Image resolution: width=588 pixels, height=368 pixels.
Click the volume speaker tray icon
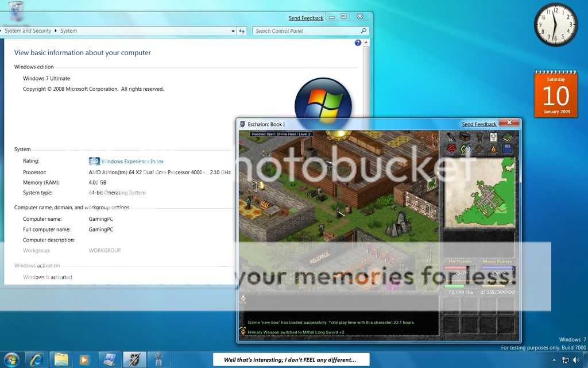[576, 360]
